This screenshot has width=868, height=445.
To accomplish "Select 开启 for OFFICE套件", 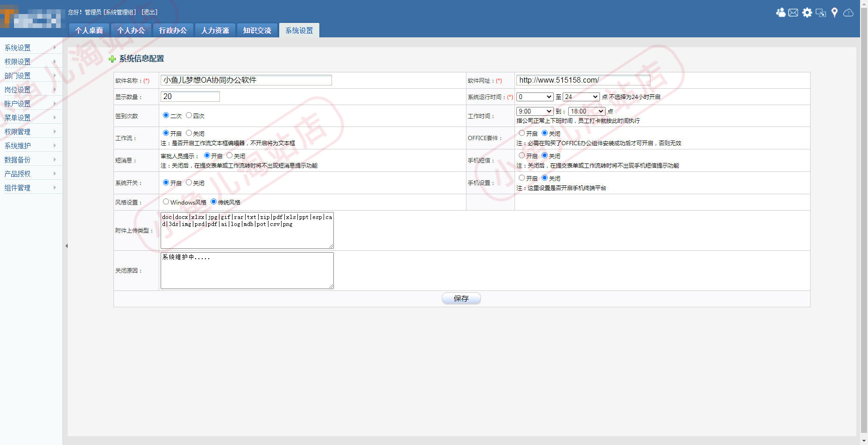I will [522, 133].
